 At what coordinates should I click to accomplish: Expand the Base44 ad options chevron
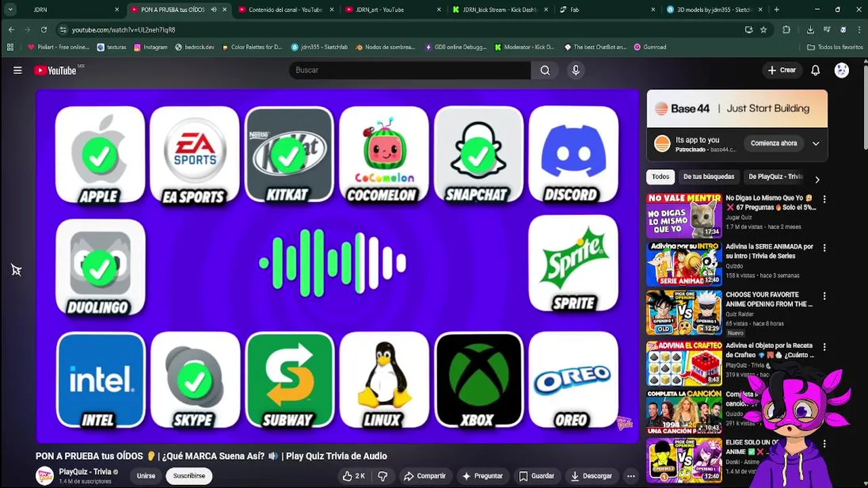pyautogui.click(x=816, y=144)
